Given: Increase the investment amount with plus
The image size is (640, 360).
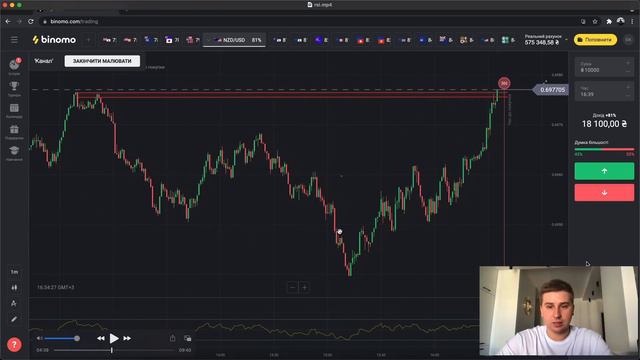Looking at the screenshot, I should pos(628,63).
